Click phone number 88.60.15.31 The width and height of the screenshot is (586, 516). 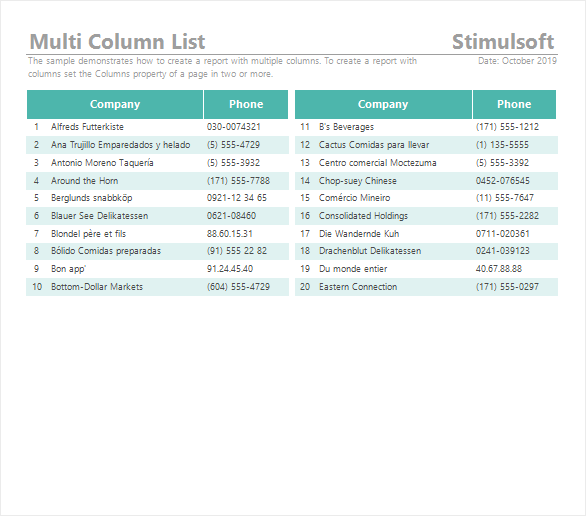tap(230, 234)
